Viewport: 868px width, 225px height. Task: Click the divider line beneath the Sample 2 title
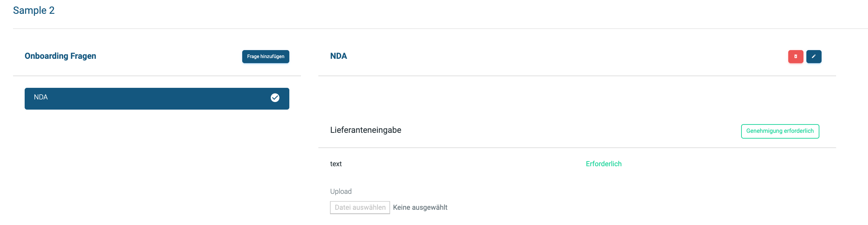point(441,29)
